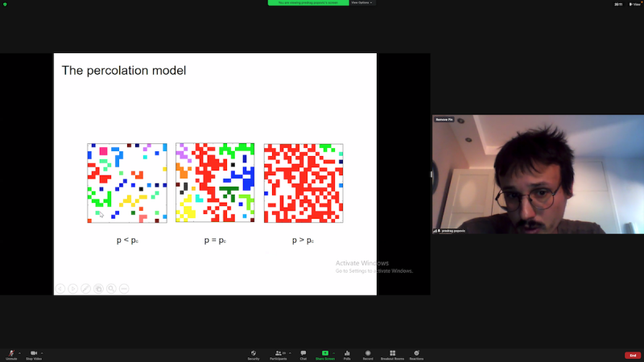Expand audio options arrow beside Unmute
Image resolution: width=644 pixels, height=362 pixels.
(x=19, y=352)
